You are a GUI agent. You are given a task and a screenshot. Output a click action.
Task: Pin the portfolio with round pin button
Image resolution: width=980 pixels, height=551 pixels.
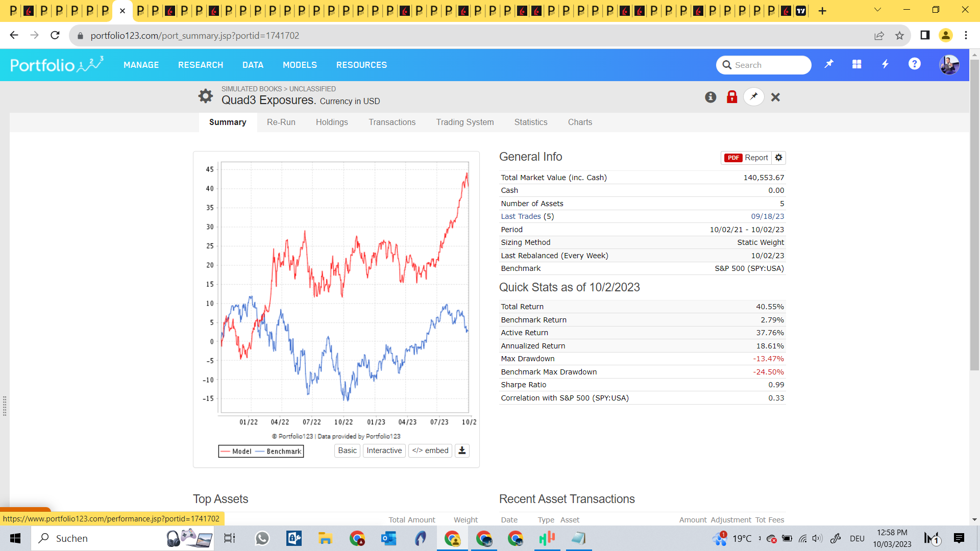(754, 96)
